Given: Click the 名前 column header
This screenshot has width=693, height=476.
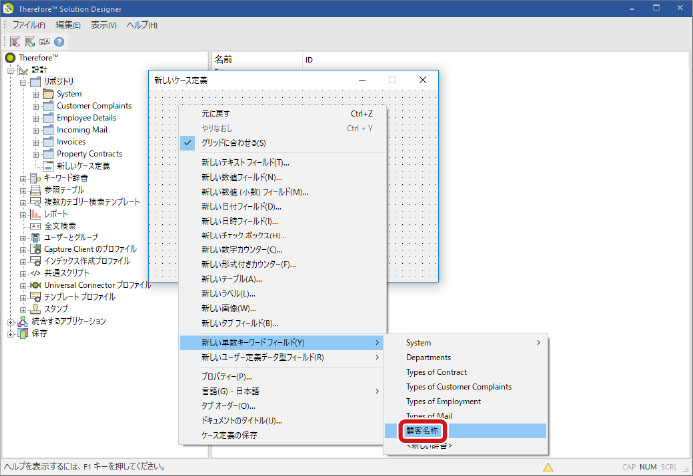Looking at the screenshot, I should click(224, 60).
